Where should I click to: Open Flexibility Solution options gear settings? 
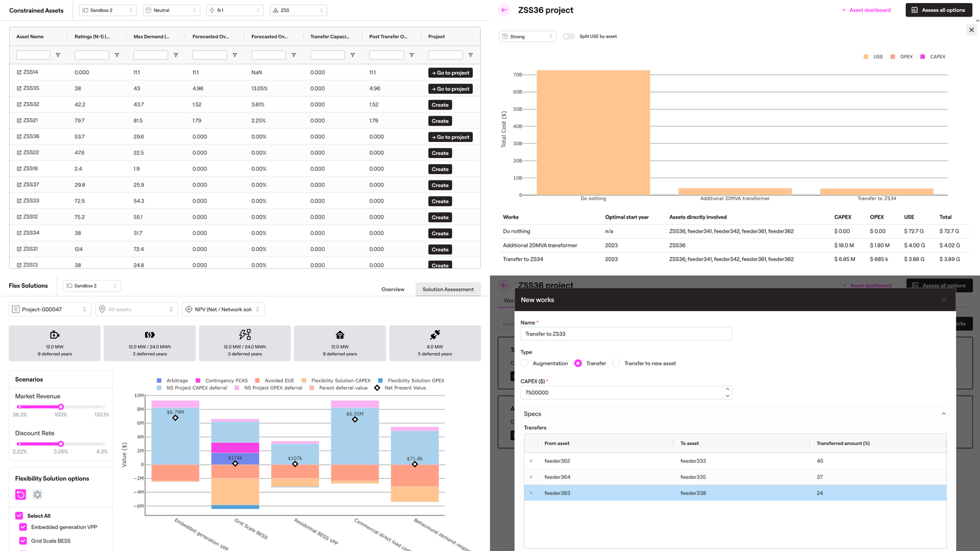(37, 495)
